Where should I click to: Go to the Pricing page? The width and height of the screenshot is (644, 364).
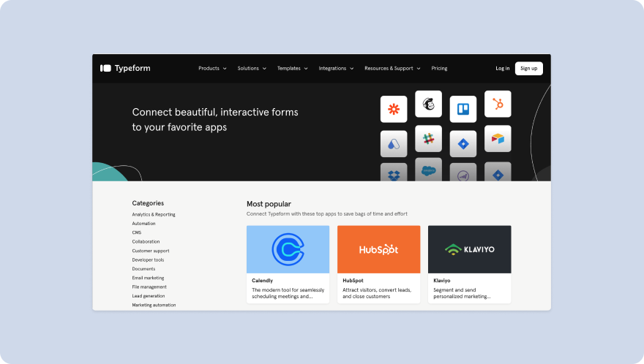pyautogui.click(x=439, y=68)
